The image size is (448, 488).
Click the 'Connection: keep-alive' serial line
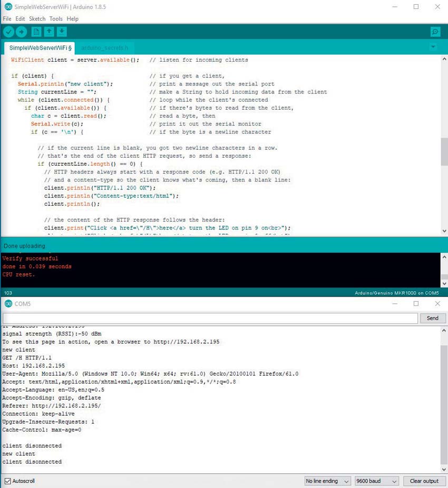pyautogui.click(x=38, y=414)
